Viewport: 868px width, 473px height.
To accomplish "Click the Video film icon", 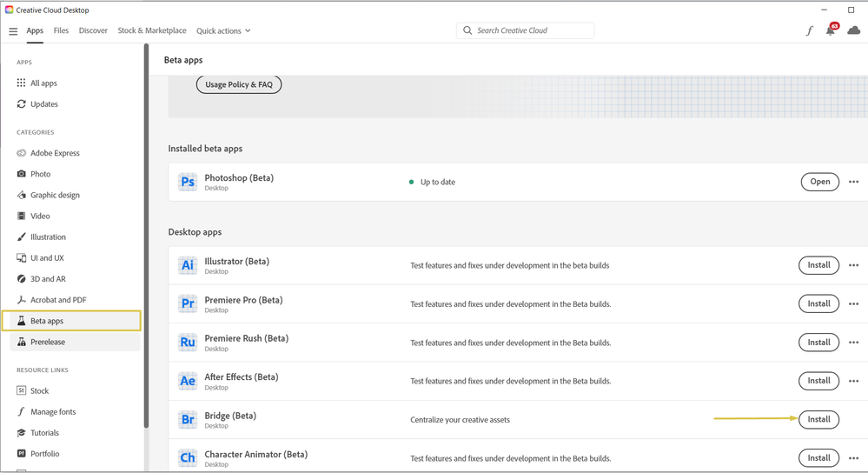I will [21, 216].
